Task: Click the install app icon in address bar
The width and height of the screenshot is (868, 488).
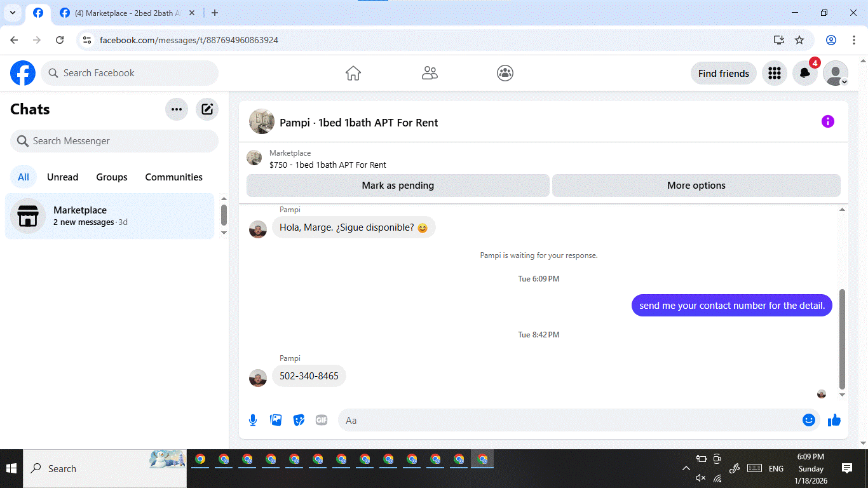Action: tap(779, 40)
